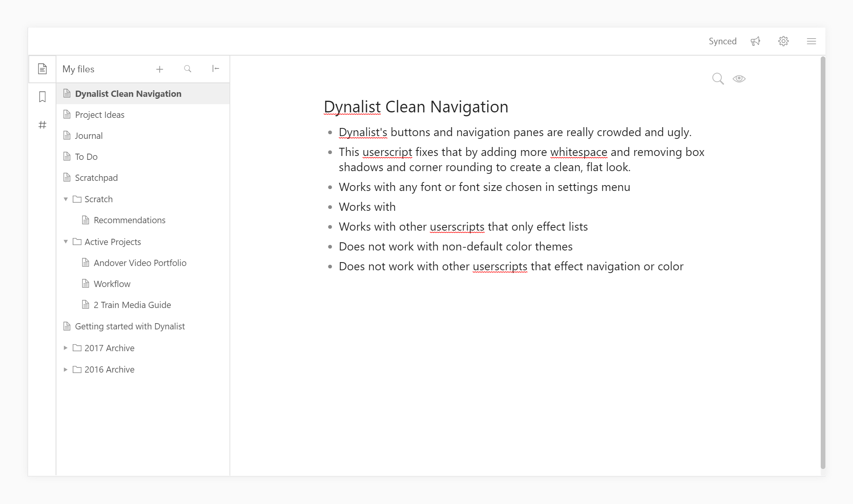Create a new document with the plus icon

point(160,69)
